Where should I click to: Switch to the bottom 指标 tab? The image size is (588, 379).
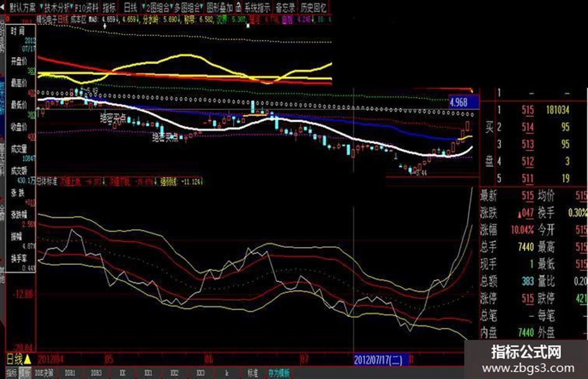pos(12,373)
